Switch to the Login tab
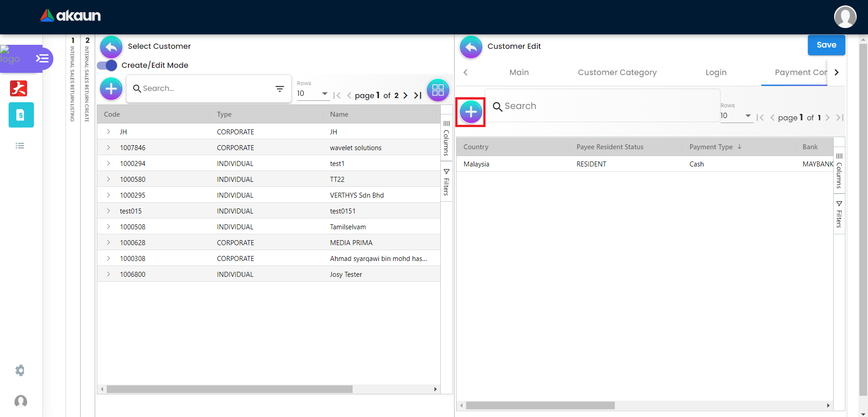The height and width of the screenshot is (417, 868). (x=716, y=72)
